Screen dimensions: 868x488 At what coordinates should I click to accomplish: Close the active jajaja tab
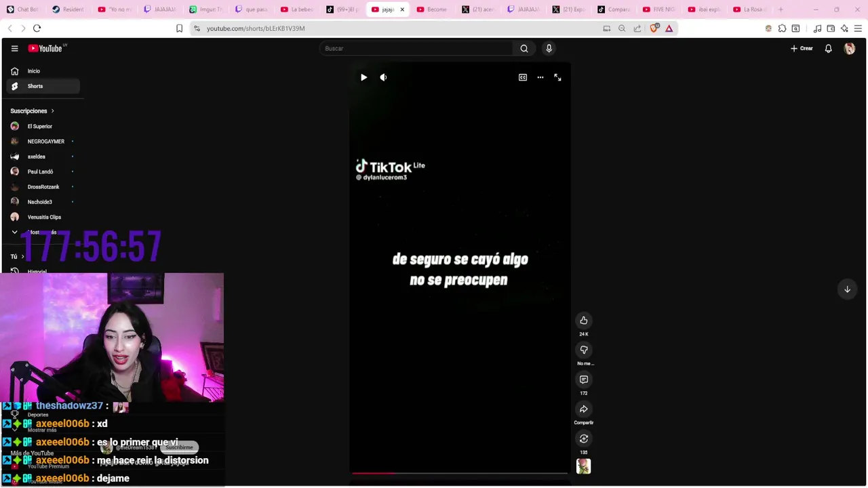pyautogui.click(x=402, y=9)
